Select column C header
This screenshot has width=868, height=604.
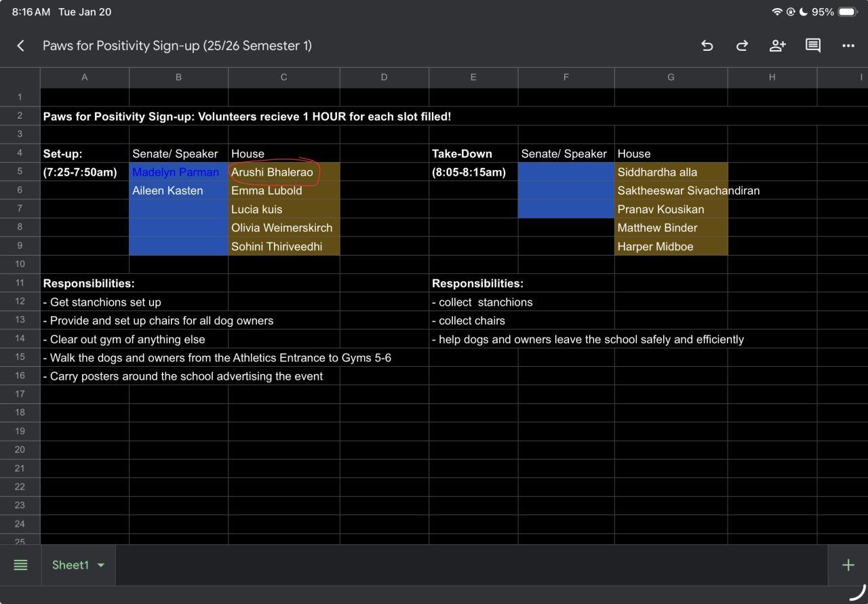[x=283, y=77]
